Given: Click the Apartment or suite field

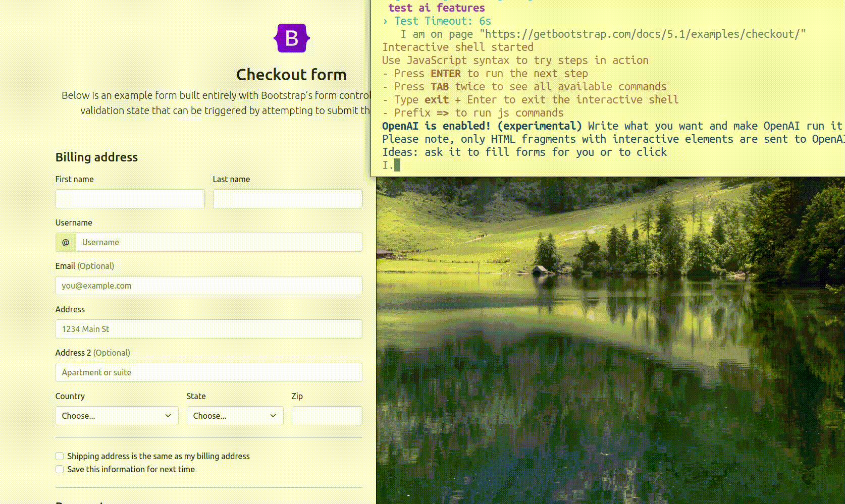Looking at the screenshot, I should pyautogui.click(x=208, y=372).
